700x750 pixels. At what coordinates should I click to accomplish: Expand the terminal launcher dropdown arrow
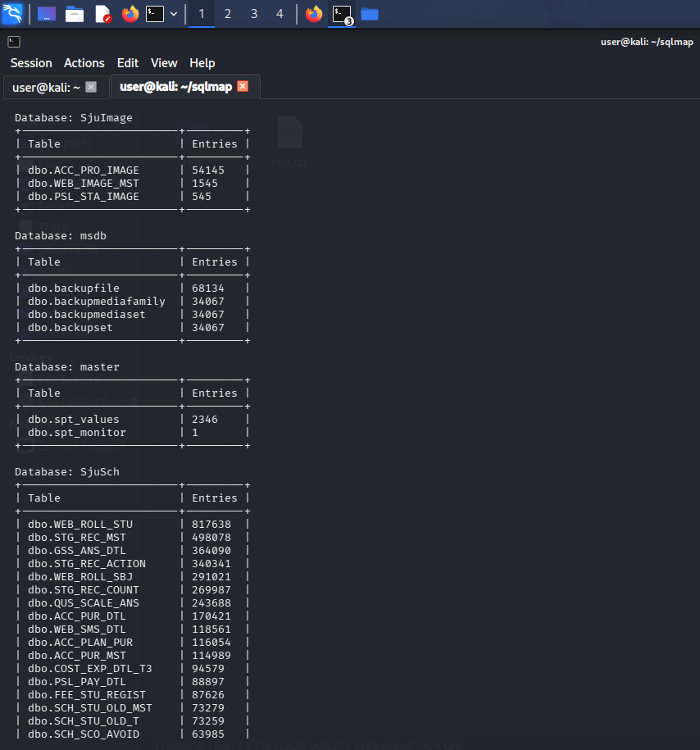pyautogui.click(x=174, y=14)
